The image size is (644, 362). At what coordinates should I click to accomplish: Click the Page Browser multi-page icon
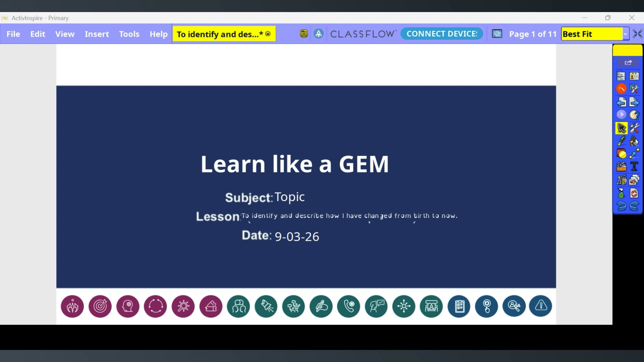(634, 180)
